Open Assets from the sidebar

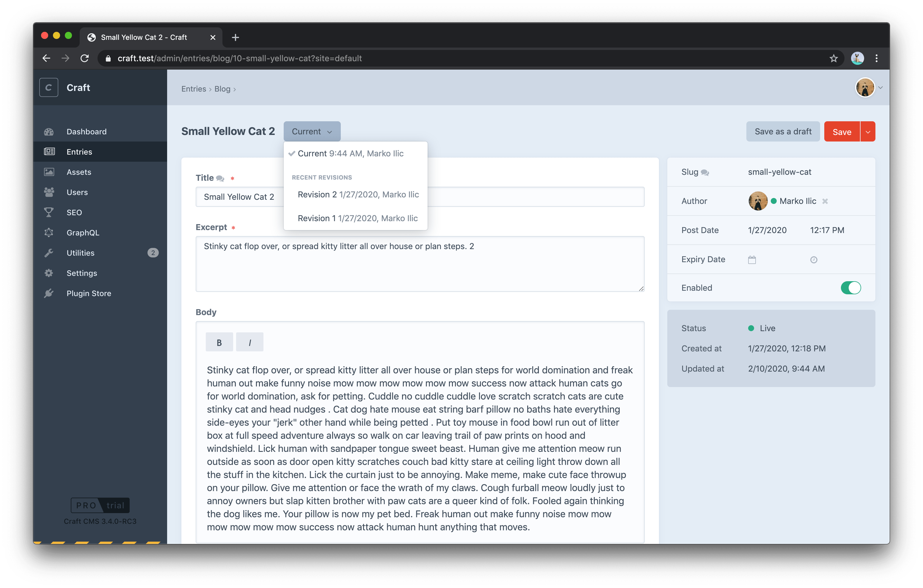coord(100,172)
